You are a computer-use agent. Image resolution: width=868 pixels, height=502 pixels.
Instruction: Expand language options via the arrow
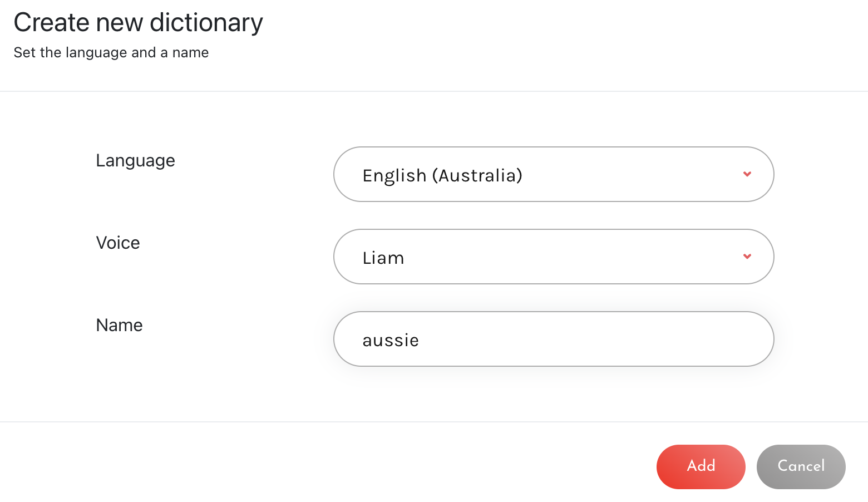point(747,174)
